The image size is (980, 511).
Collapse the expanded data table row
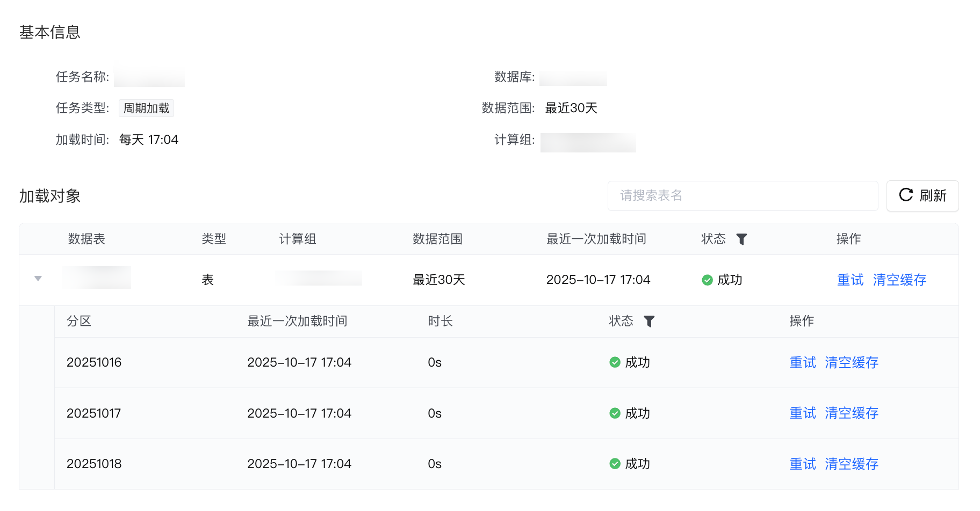click(x=38, y=279)
